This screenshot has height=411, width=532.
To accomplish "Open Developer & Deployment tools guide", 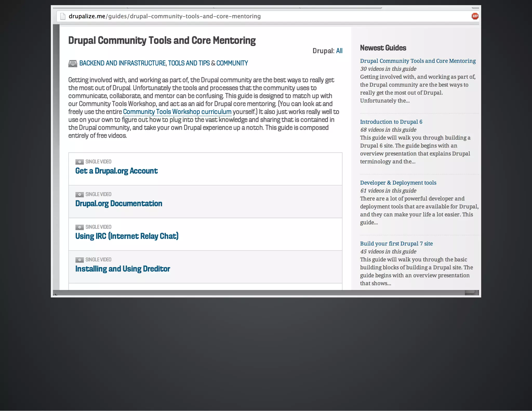I will 398,183.
